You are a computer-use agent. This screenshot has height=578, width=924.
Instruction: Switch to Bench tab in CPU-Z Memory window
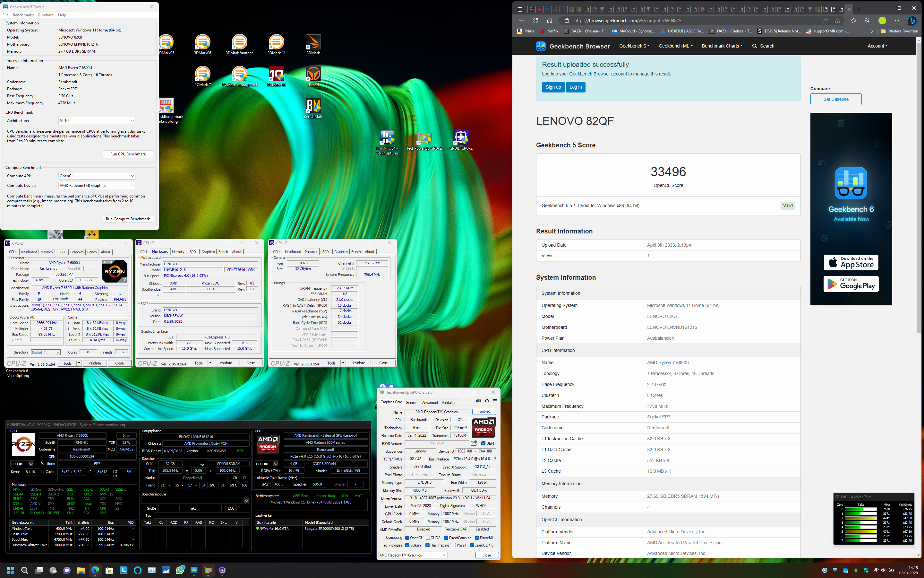356,251
